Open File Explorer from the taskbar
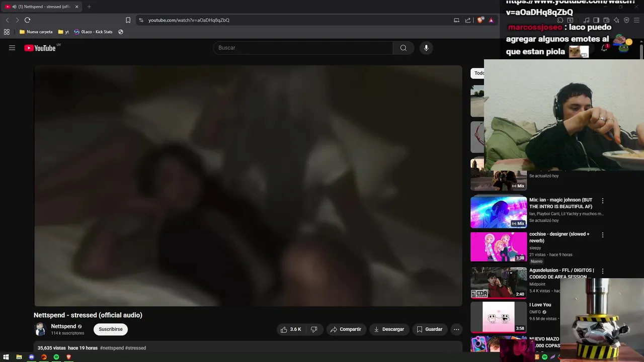Viewport: 644px width, 362px height. point(19,357)
